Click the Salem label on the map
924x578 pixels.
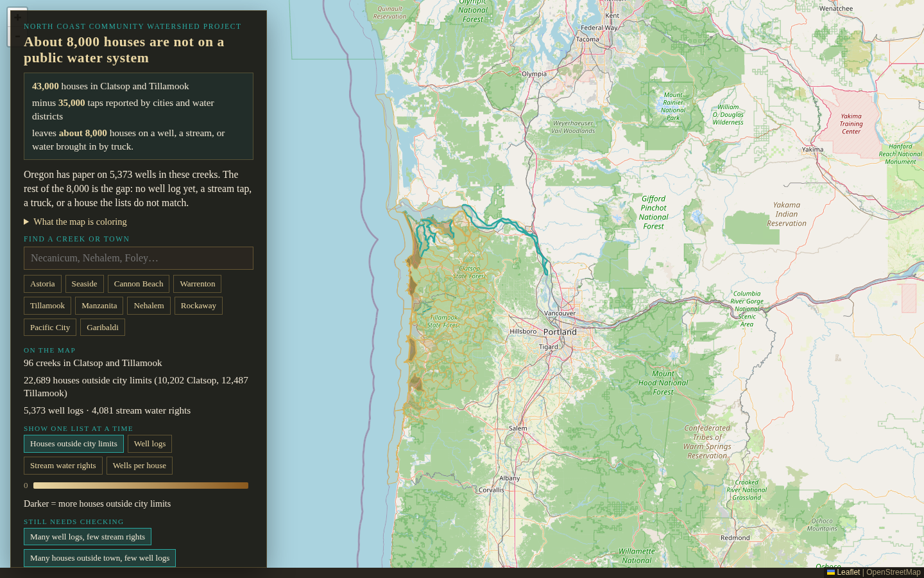[x=518, y=428]
